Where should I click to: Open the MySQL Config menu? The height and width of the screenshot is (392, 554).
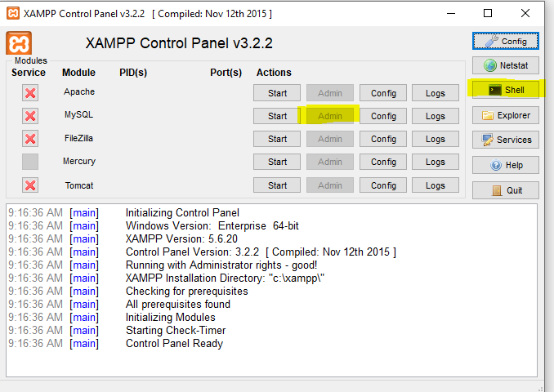(x=383, y=116)
